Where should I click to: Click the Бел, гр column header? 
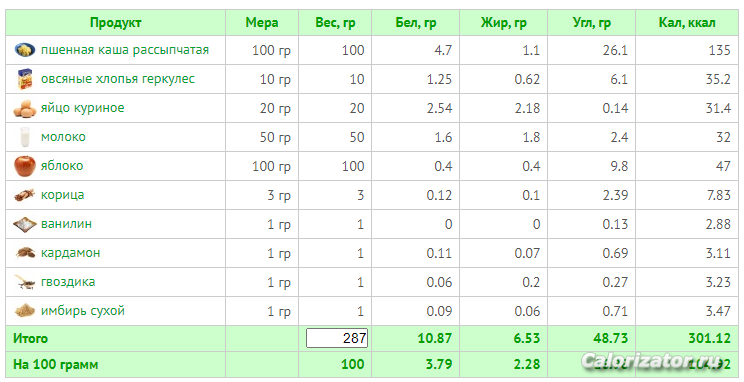(416, 22)
